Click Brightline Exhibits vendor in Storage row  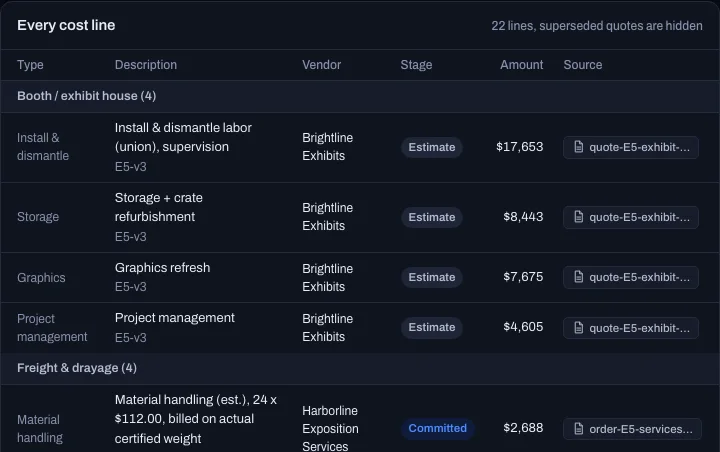pyautogui.click(x=327, y=217)
